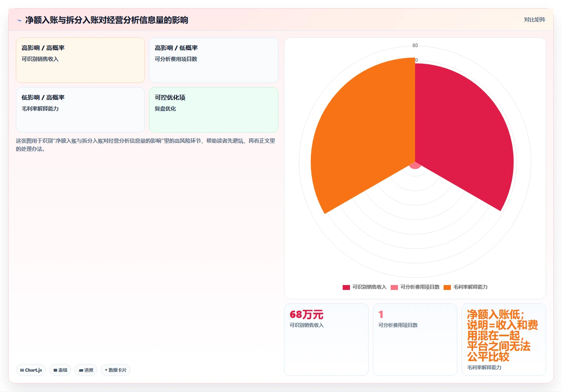
Task: Click 可识别销售收入 text in the legend
Action: pos(370,287)
